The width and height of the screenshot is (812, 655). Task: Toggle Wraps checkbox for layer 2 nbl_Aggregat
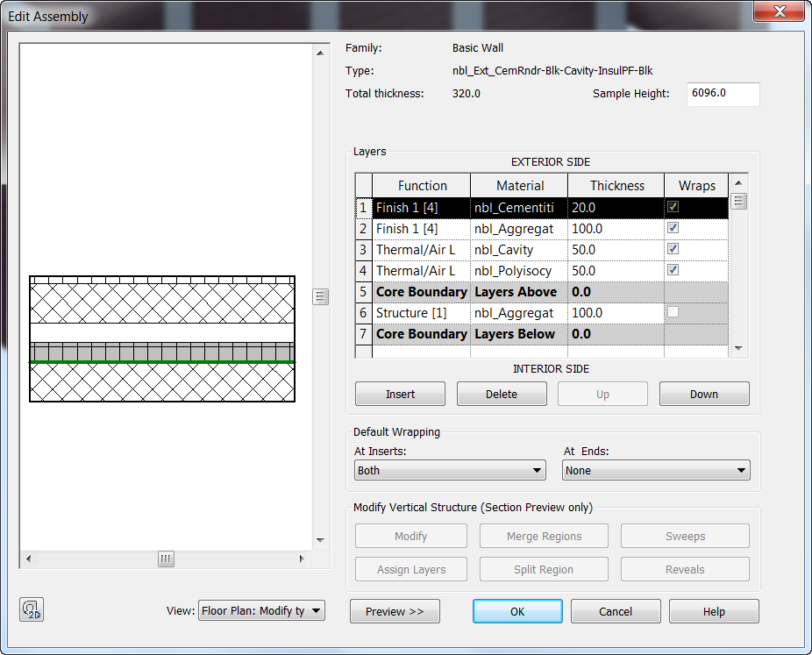pyautogui.click(x=673, y=228)
